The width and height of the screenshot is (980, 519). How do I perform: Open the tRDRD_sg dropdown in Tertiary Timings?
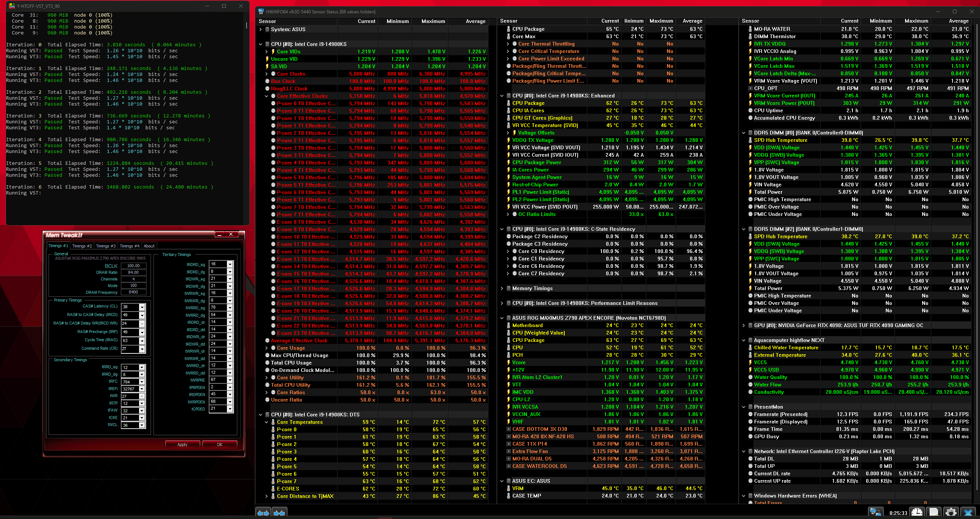230,264
